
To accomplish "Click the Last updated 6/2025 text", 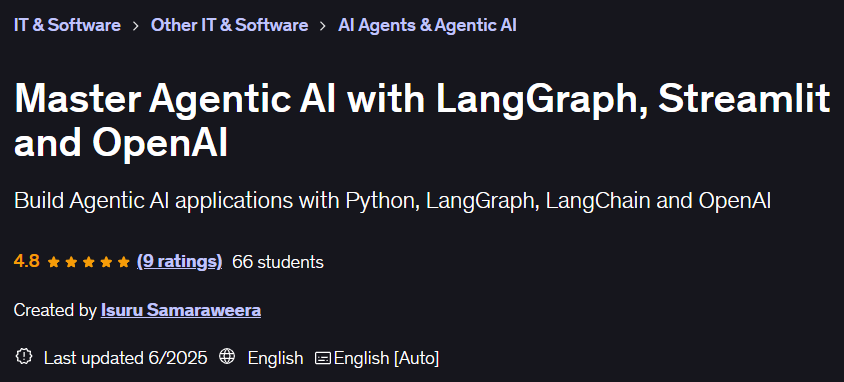I will click(x=125, y=358).
